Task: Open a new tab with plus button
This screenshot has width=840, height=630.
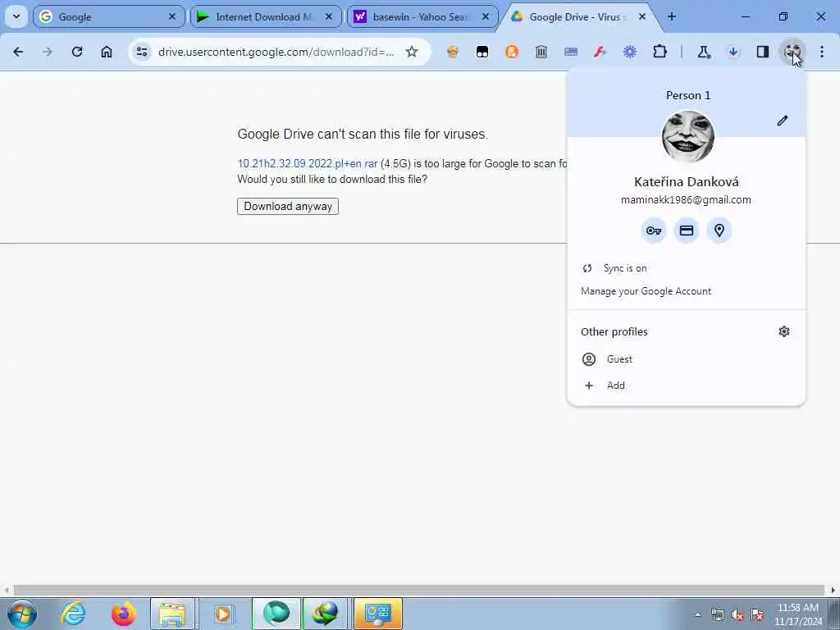Action: click(671, 16)
